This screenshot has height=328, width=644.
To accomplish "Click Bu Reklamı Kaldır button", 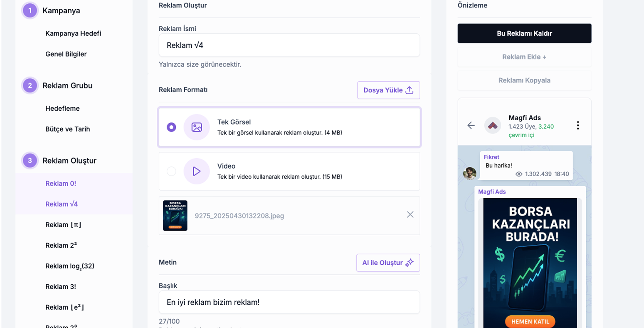I will [524, 33].
